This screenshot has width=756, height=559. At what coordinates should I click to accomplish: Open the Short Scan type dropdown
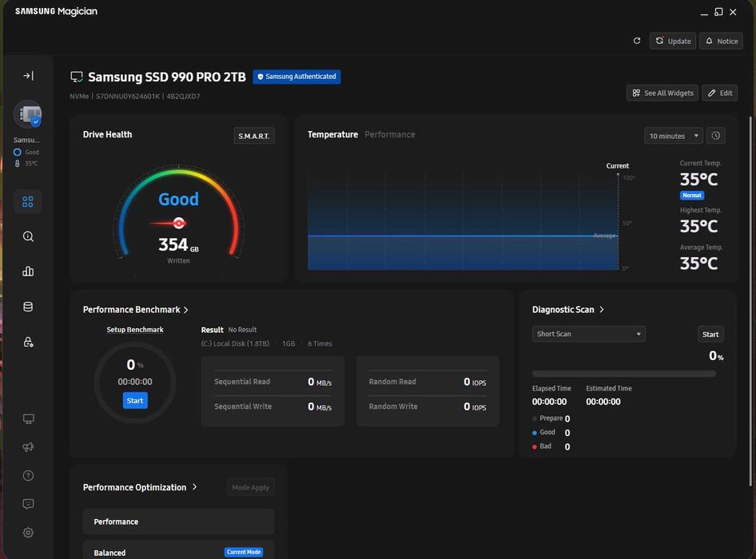click(x=589, y=334)
